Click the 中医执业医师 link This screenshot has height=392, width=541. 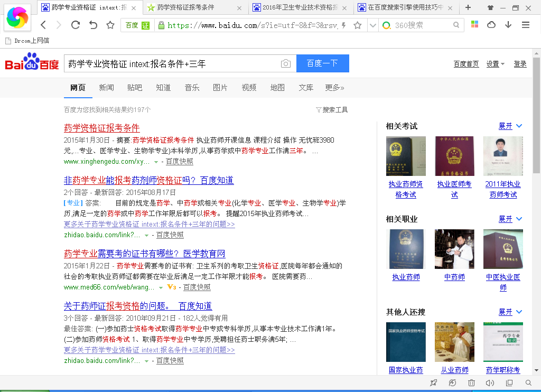[503, 282]
